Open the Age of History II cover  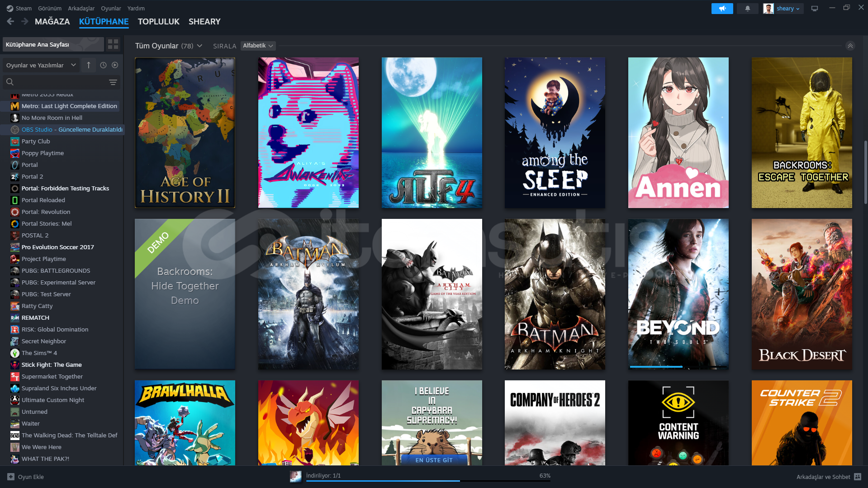185,133
